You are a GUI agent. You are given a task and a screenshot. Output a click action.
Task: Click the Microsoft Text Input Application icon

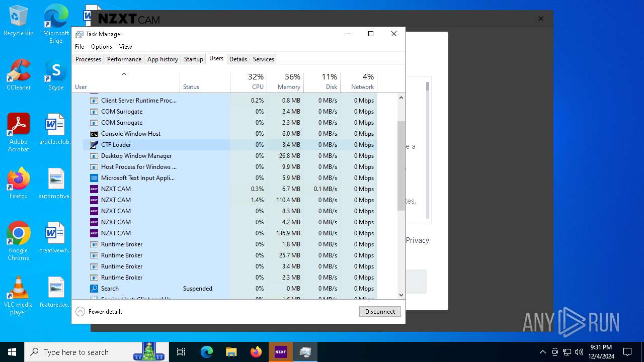coord(94,178)
